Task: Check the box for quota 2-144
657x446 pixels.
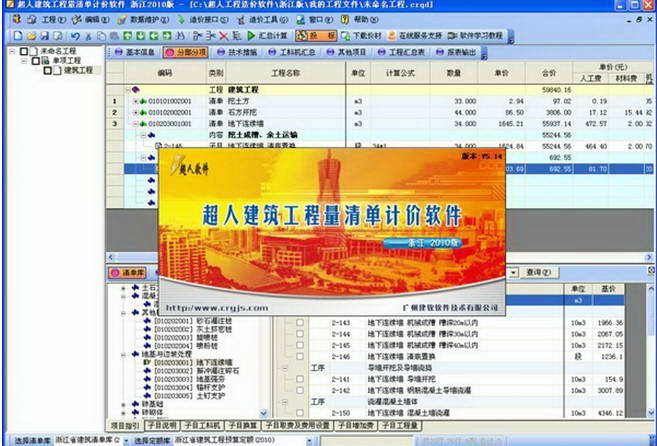Action: point(300,334)
